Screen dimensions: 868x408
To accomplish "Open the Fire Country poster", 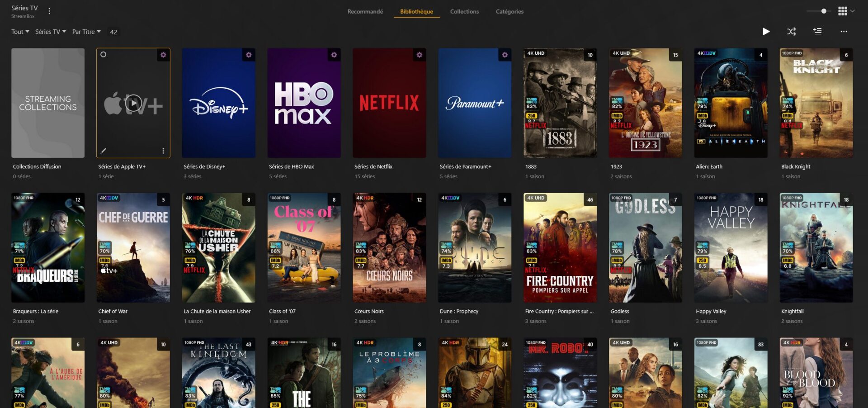I will pos(561,248).
